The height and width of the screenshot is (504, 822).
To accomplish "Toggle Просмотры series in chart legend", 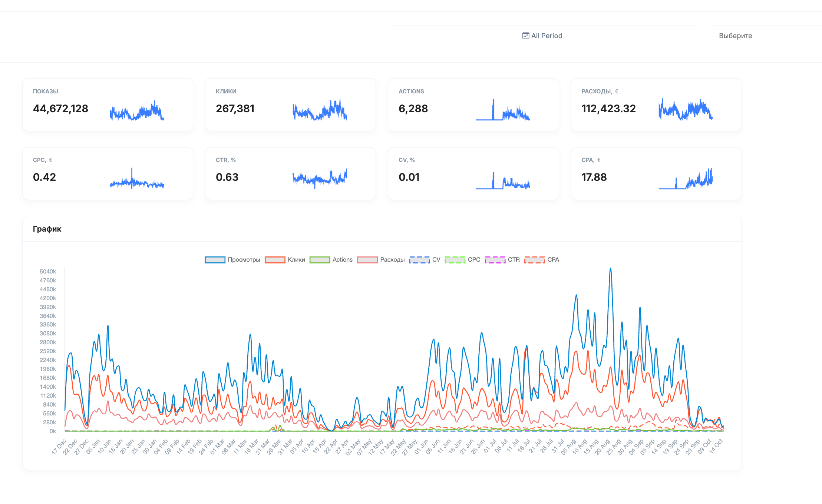I will click(232, 260).
